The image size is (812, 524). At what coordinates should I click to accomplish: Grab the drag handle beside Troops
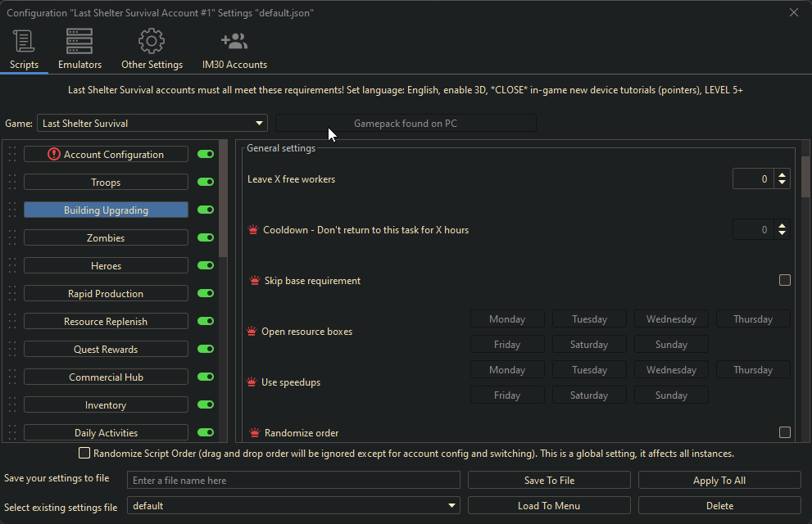(x=12, y=182)
